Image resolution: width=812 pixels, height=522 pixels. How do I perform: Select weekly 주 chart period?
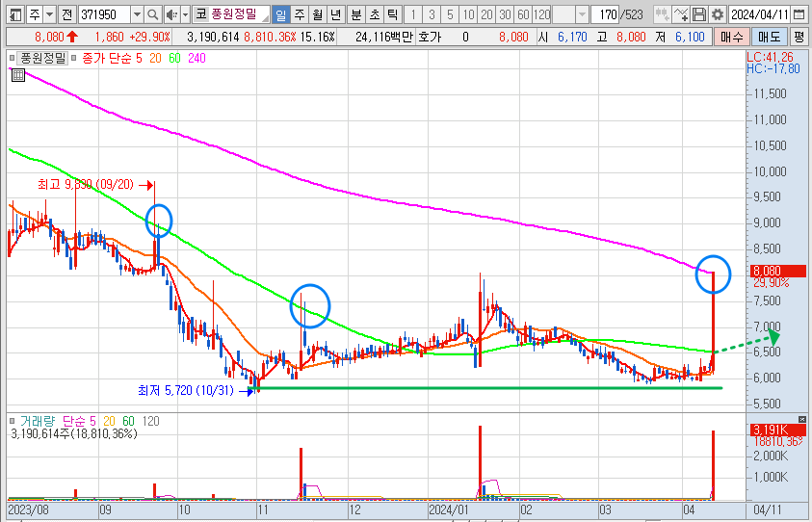(x=300, y=14)
